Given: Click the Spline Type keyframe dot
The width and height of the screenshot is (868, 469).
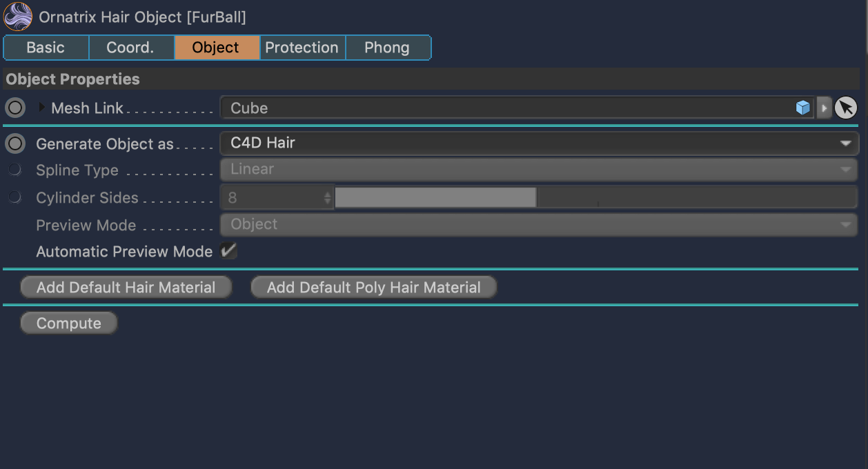Looking at the screenshot, I should click(15, 170).
